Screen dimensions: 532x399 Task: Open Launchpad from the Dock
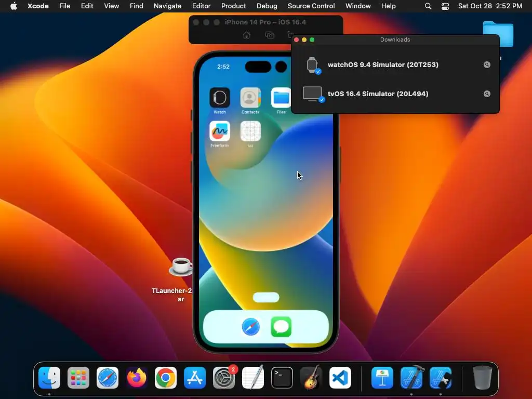coord(78,378)
